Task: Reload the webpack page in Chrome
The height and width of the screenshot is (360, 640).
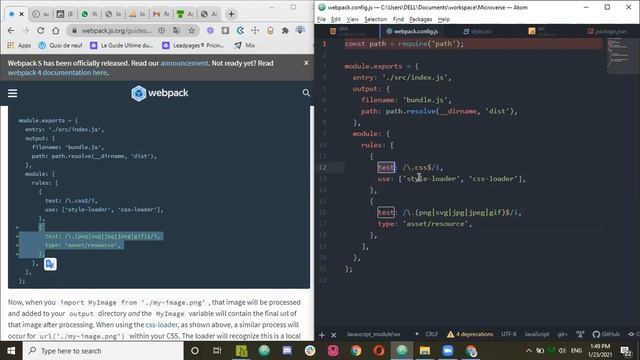Action: click(40, 31)
